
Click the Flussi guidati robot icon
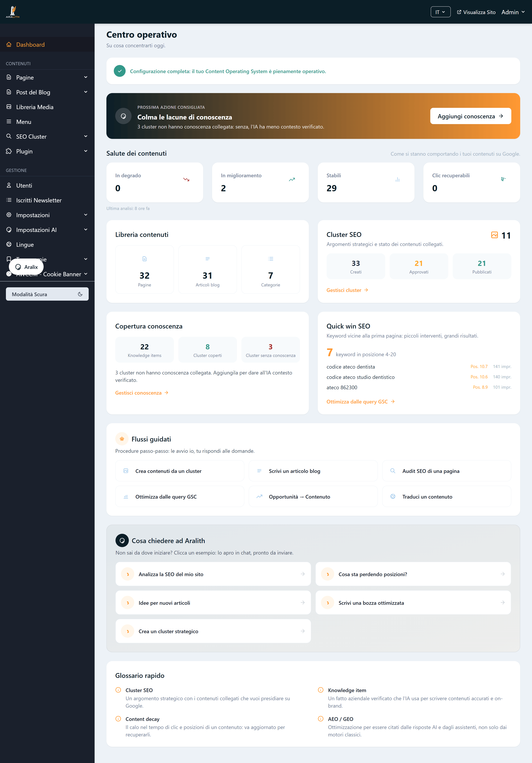click(122, 439)
